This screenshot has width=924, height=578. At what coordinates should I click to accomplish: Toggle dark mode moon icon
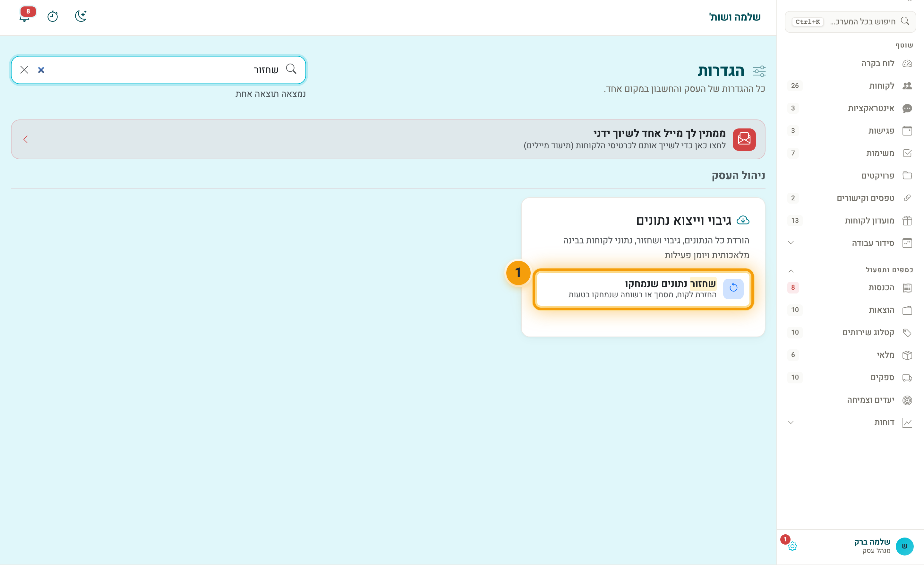point(81,16)
